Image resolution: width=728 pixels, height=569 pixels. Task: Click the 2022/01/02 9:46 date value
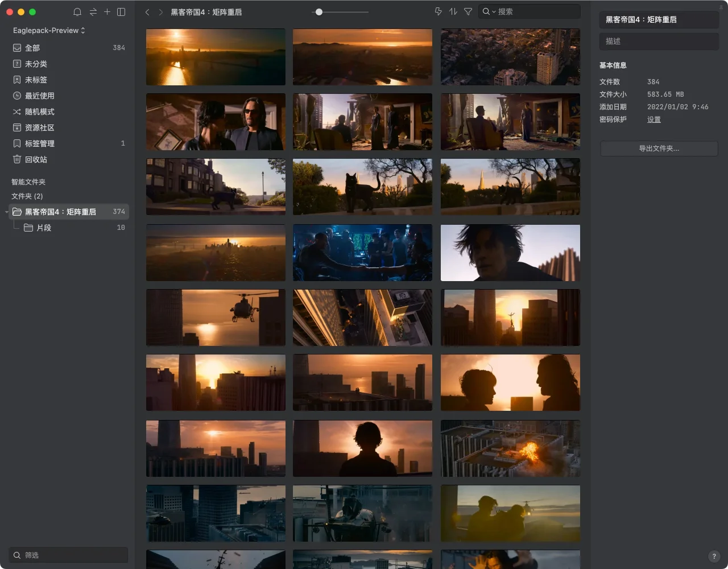point(678,107)
